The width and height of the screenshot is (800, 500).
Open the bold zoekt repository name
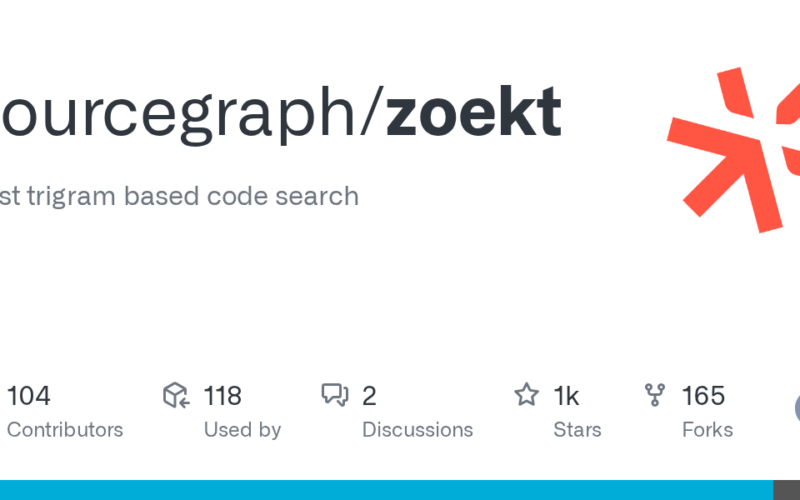tap(473, 113)
